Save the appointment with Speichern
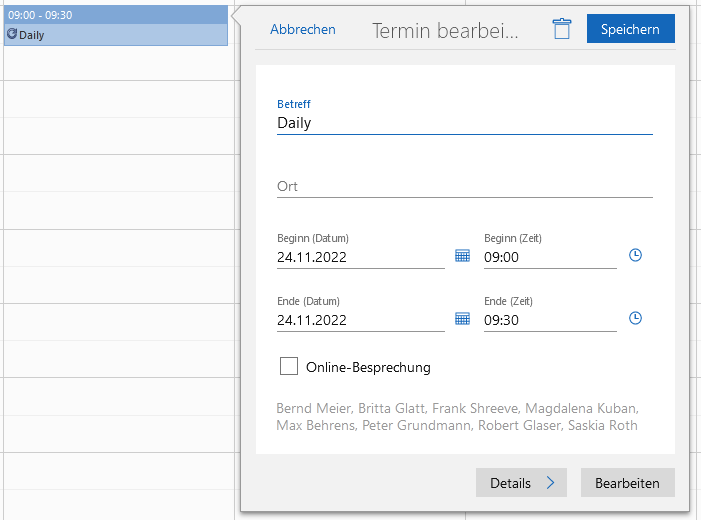 [x=630, y=29]
